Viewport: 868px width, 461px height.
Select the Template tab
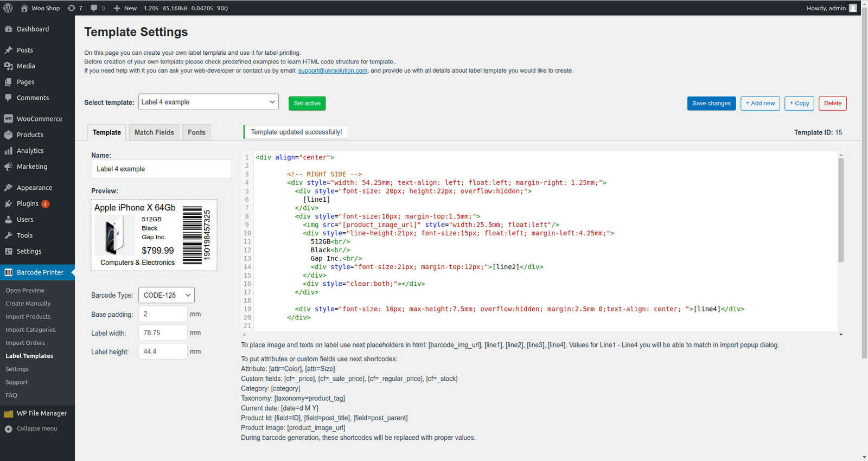pos(107,132)
